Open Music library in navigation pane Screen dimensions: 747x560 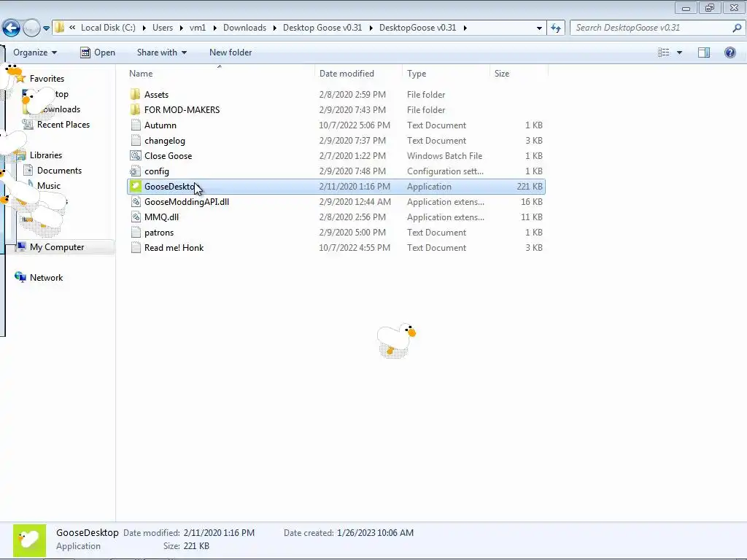tap(49, 186)
